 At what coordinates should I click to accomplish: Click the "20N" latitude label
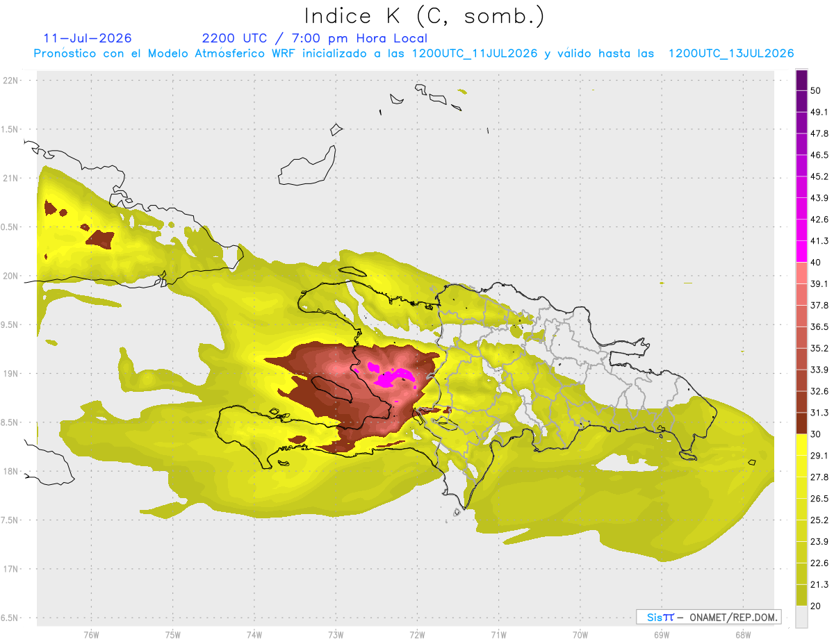point(11,276)
